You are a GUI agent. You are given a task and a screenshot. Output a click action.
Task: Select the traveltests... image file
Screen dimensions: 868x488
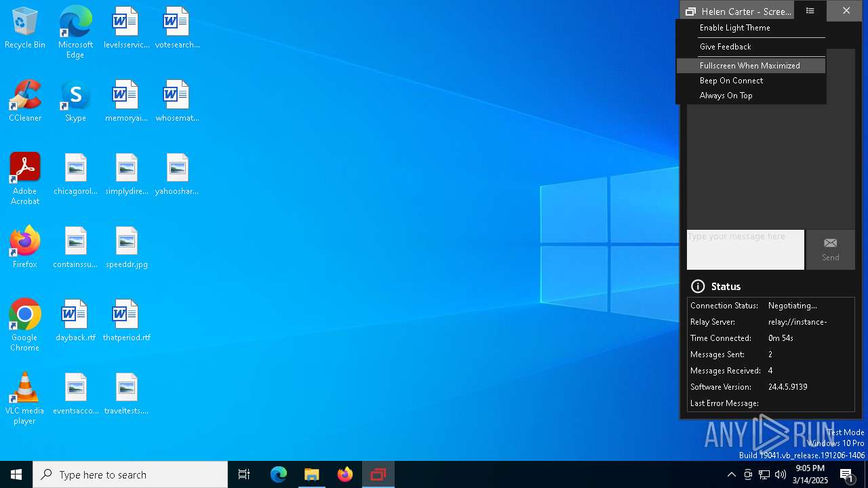click(126, 394)
